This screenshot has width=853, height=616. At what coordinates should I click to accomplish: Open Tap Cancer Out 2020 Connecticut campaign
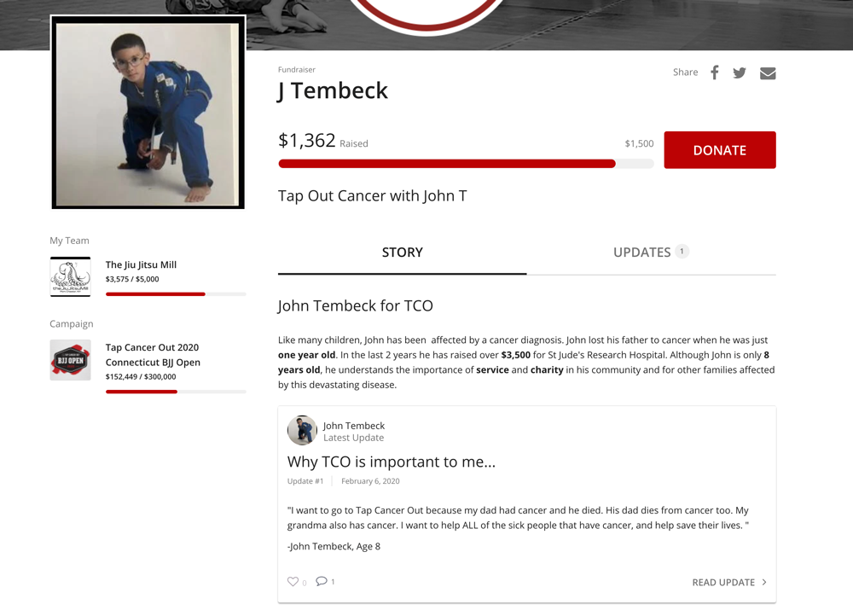point(153,355)
